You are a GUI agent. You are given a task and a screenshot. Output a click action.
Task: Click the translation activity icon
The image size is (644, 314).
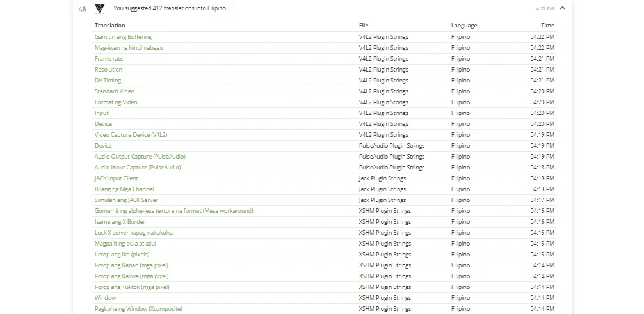[82, 8]
